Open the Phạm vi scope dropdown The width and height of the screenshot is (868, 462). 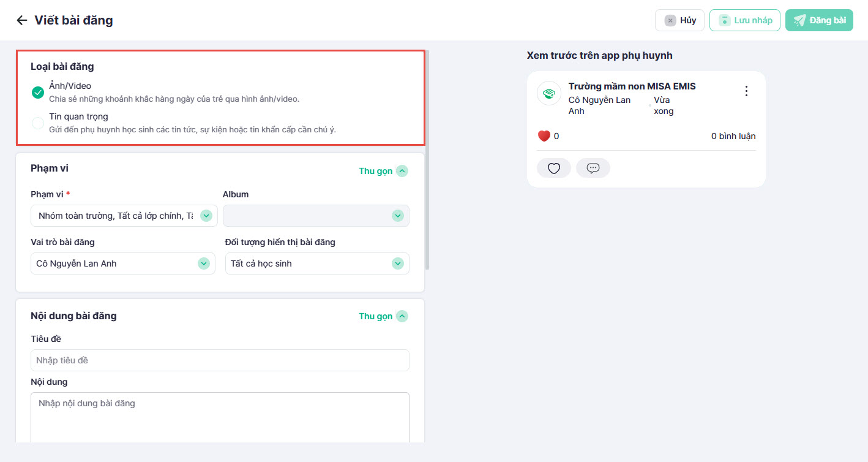[122, 216]
